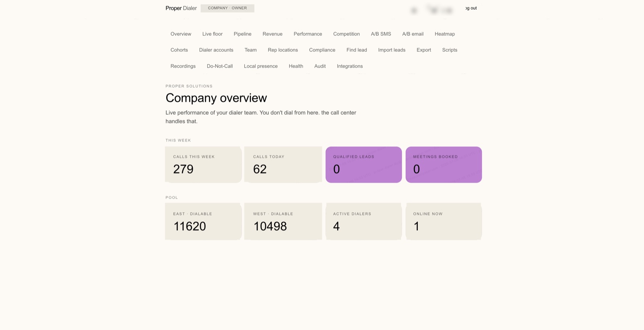Click the value "10498"
Screen dimensions: 644x330
[x=270, y=226]
